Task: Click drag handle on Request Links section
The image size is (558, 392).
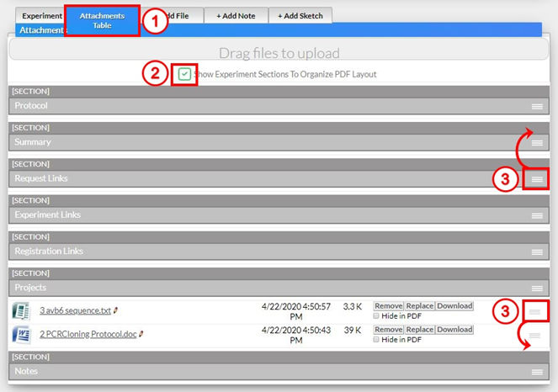Action: 536,179
